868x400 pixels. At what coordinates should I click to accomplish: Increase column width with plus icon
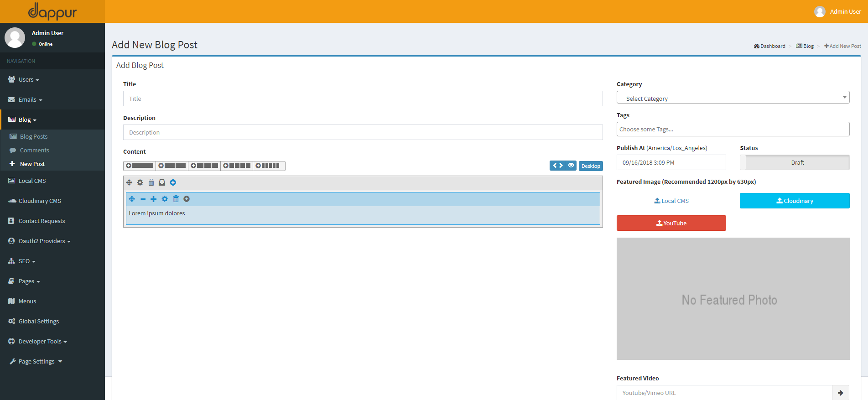(x=154, y=199)
